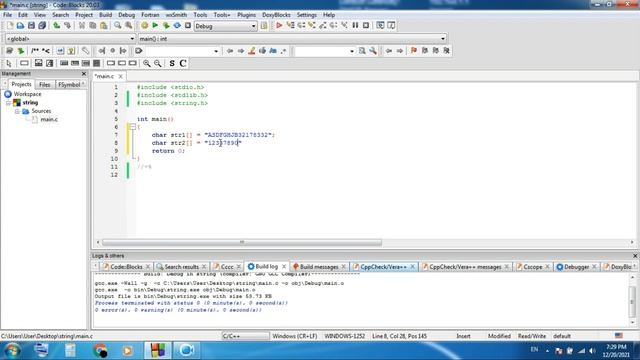This screenshot has width=640, height=360.
Task: Click the Build and run icon
Action: [x=166, y=26]
